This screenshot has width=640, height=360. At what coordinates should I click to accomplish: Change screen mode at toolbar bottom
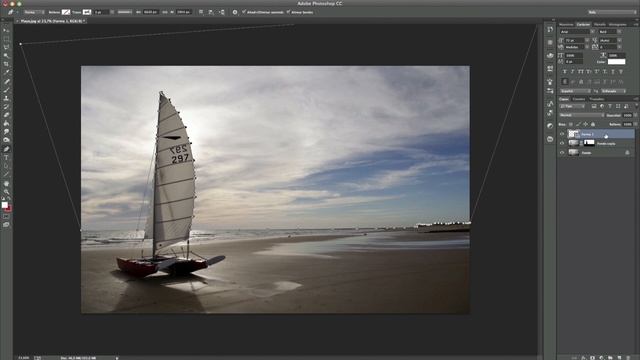tap(6, 224)
